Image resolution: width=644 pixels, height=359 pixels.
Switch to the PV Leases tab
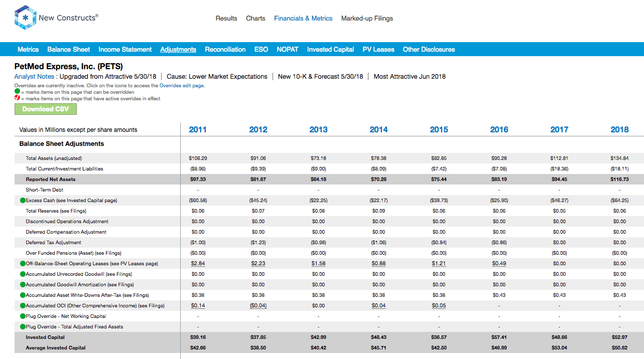378,49
